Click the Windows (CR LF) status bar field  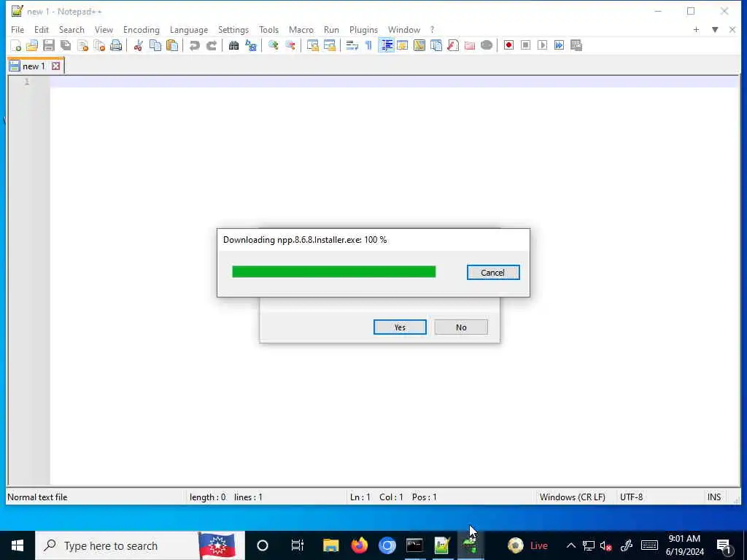point(572,497)
